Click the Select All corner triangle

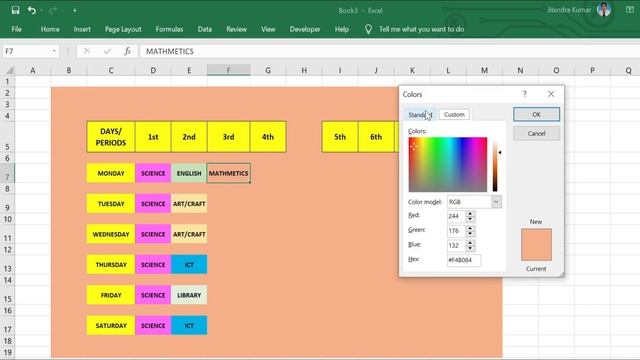[9, 71]
